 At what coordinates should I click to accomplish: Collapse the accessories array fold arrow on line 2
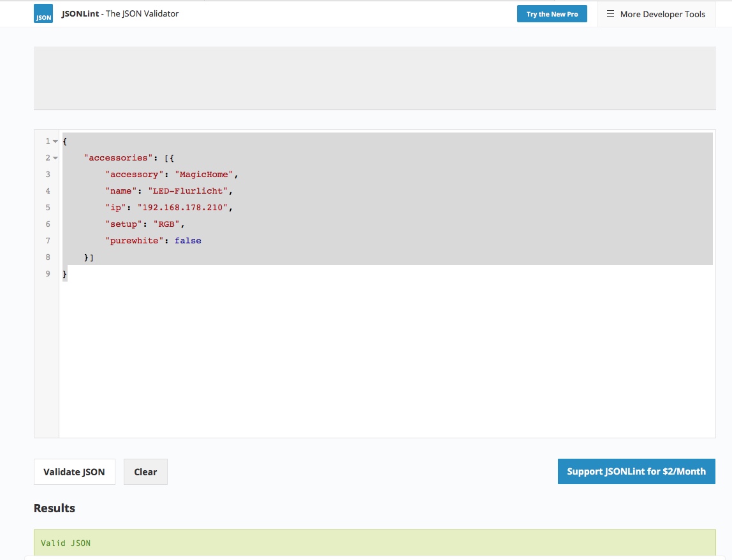55,158
